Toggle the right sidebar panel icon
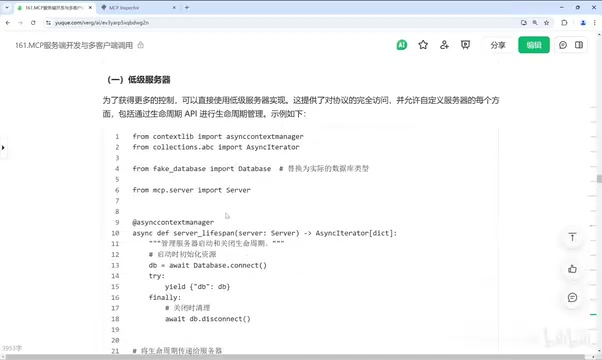 [579, 45]
